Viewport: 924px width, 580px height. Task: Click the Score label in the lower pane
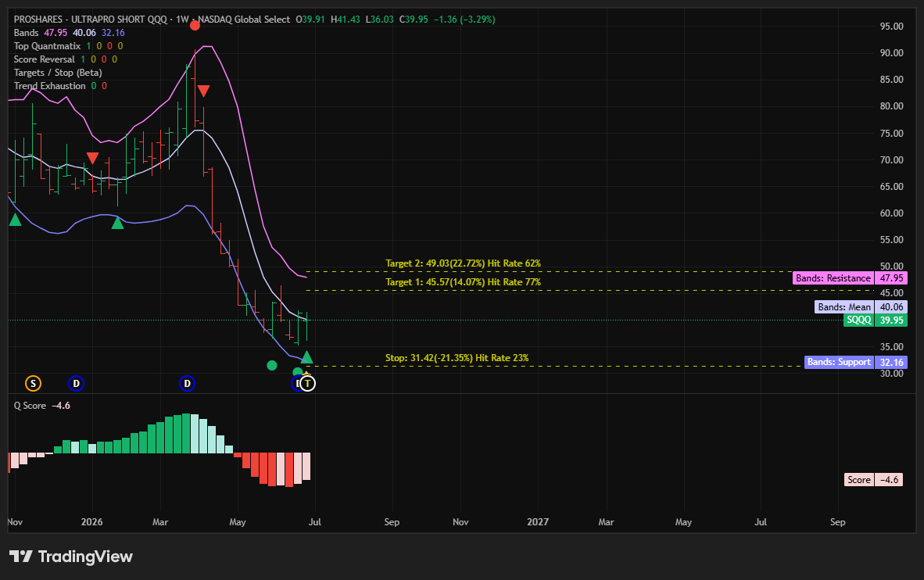click(x=858, y=480)
